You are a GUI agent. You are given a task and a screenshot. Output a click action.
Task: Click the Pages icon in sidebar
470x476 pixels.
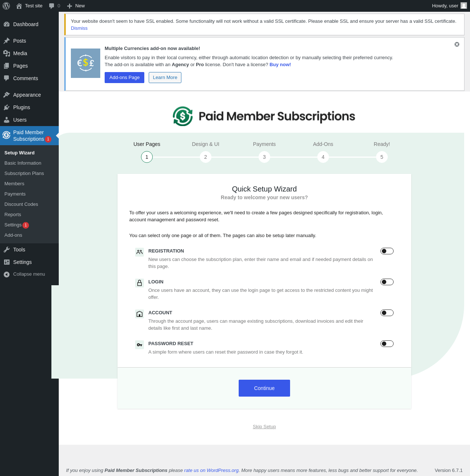point(7,66)
